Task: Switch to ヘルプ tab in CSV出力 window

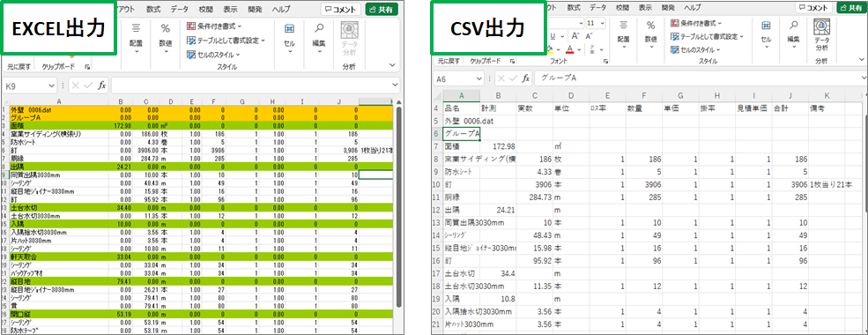Action: point(693,8)
